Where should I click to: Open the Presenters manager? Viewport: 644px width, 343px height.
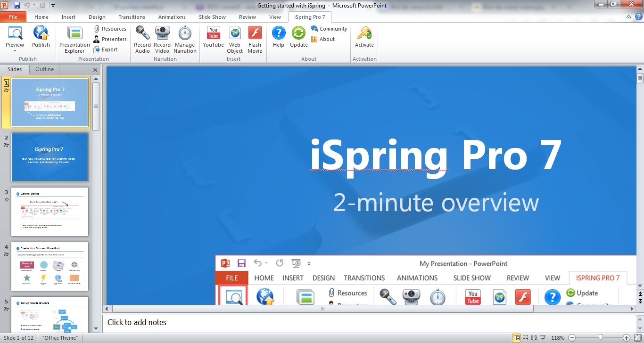[x=110, y=39]
